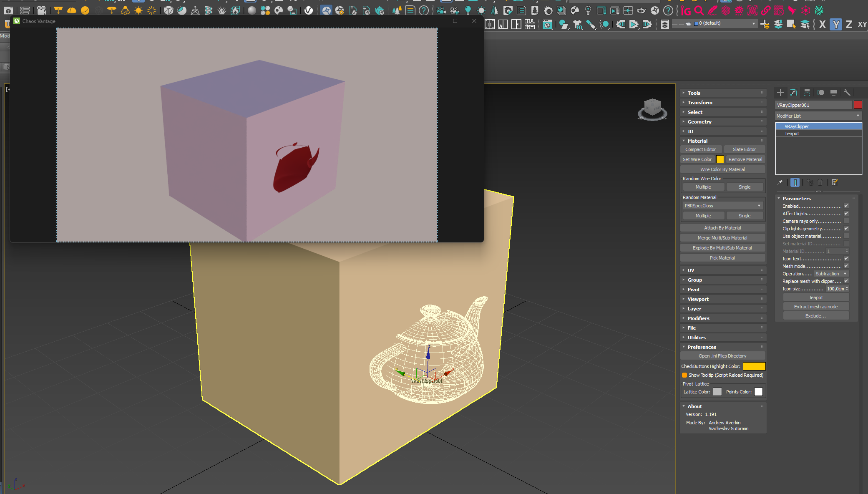Expand the Transform rollout
Viewport: 868px width, 494px height.
pos(722,103)
